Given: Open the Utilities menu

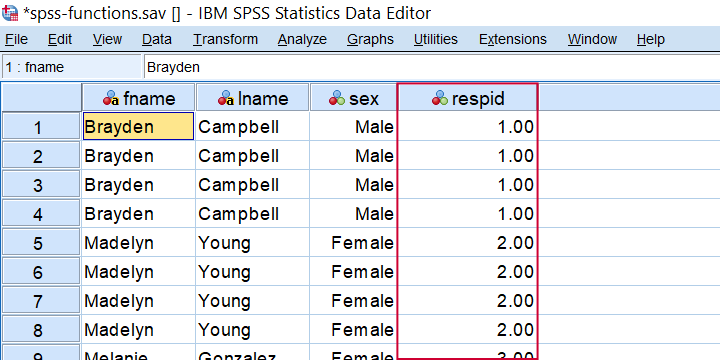Looking at the screenshot, I should [436, 39].
